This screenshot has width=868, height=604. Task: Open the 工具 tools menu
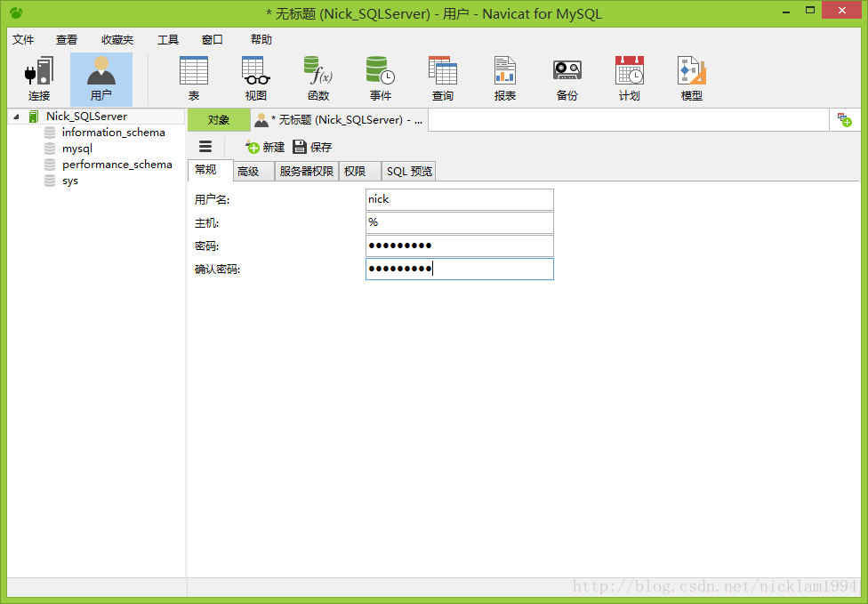coord(168,39)
